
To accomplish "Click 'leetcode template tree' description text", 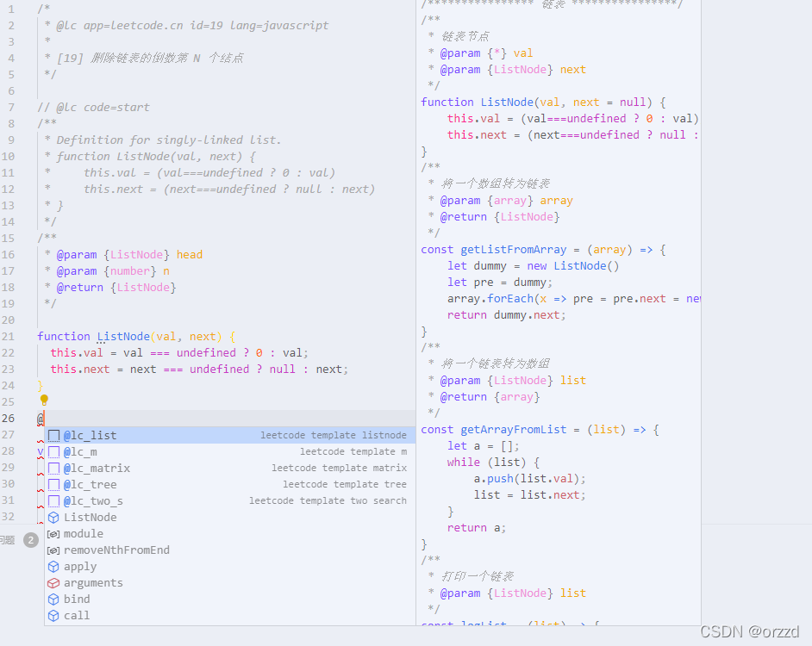I will click(345, 484).
